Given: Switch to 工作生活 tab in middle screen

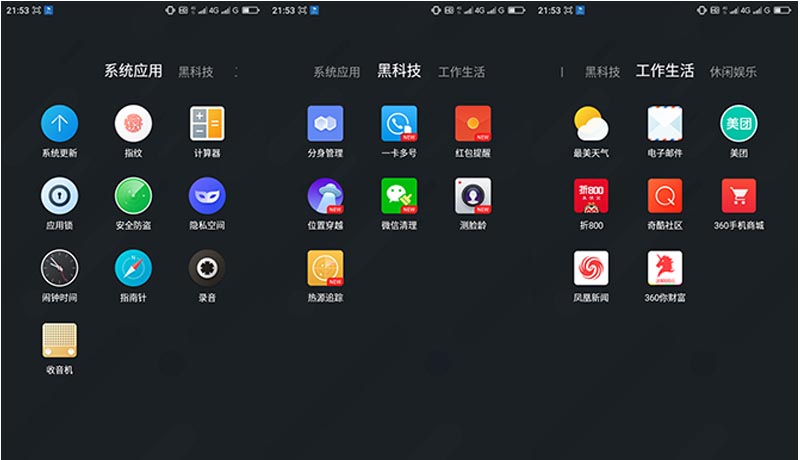Looking at the screenshot, I should pyautogui.click(x=462, y=72).
